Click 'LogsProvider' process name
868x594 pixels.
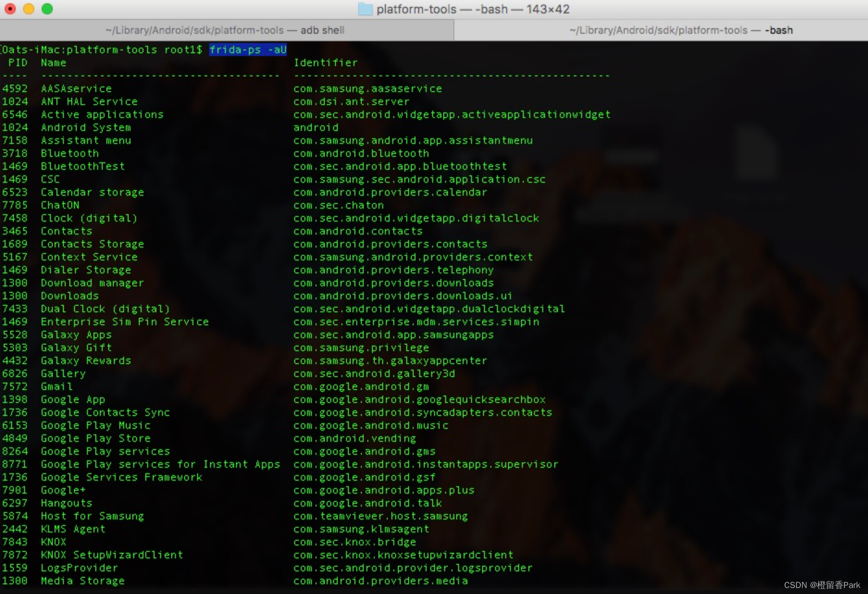pos(80,568)
